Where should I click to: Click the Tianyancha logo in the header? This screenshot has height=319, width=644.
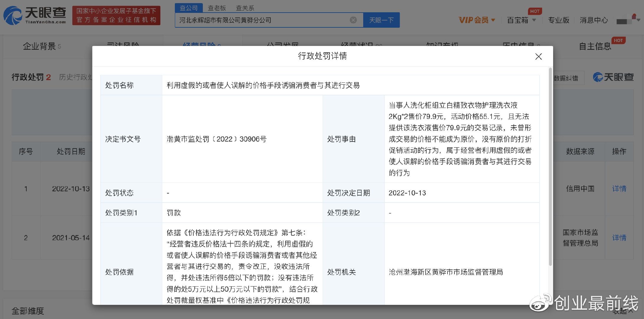(35, 15)
